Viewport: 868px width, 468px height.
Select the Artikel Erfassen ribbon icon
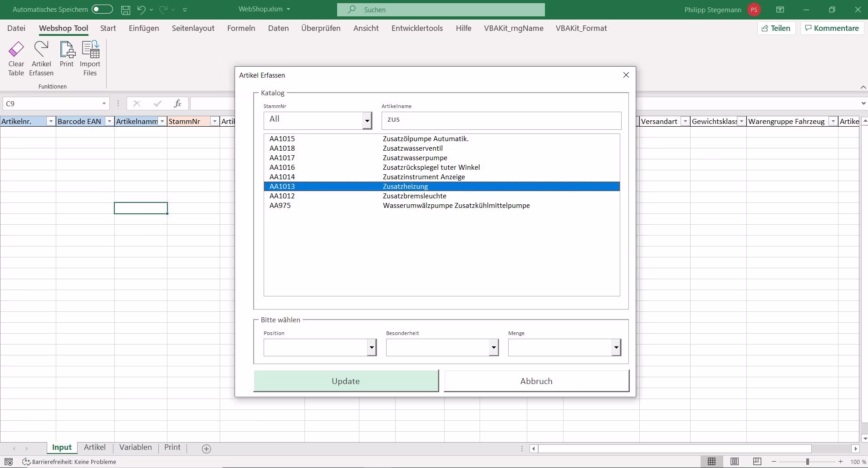point(41,58)
